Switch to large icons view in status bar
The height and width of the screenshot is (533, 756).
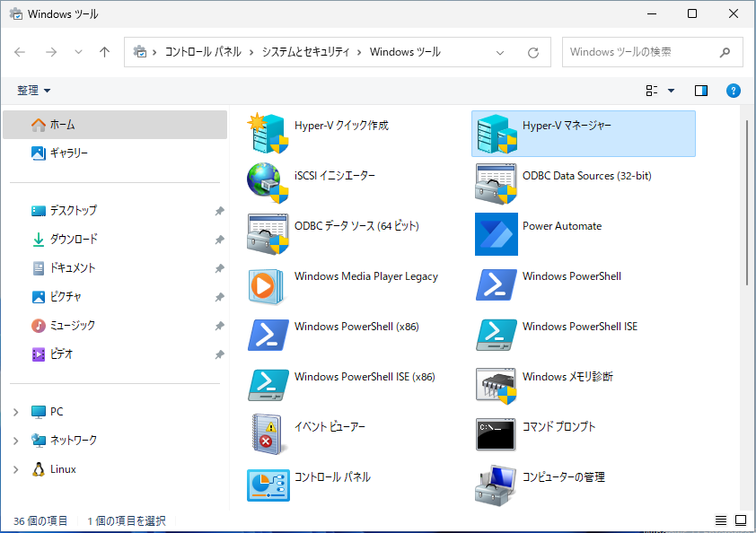coord(741,520)
